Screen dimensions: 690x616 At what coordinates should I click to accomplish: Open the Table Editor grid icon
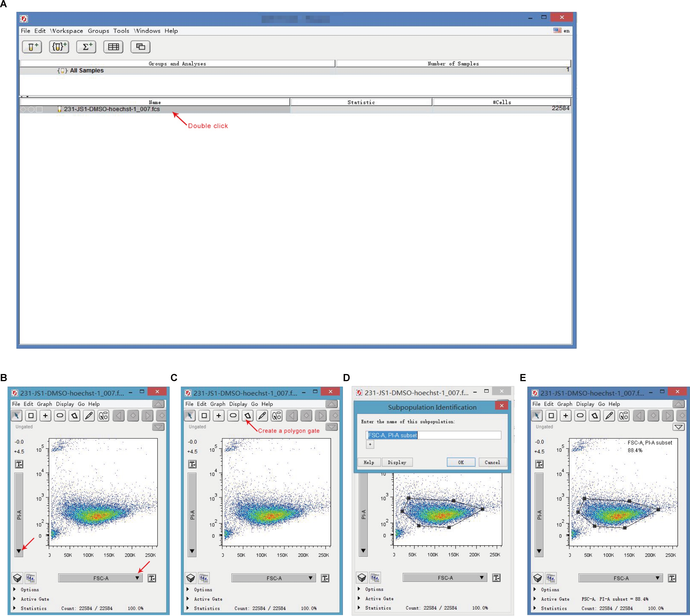click(x=113, y=47)
